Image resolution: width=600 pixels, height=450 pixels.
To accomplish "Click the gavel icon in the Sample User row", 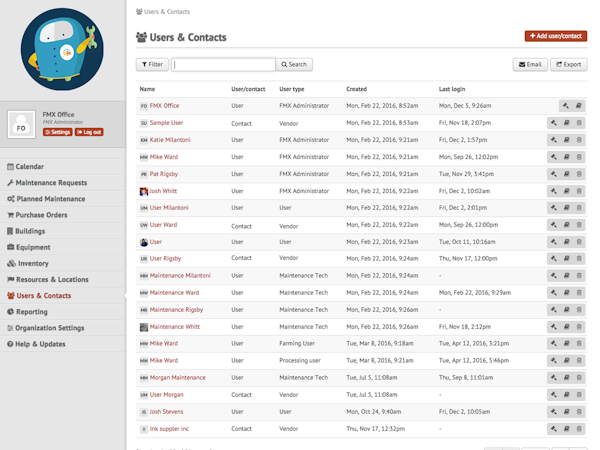I will coord(553,123).
